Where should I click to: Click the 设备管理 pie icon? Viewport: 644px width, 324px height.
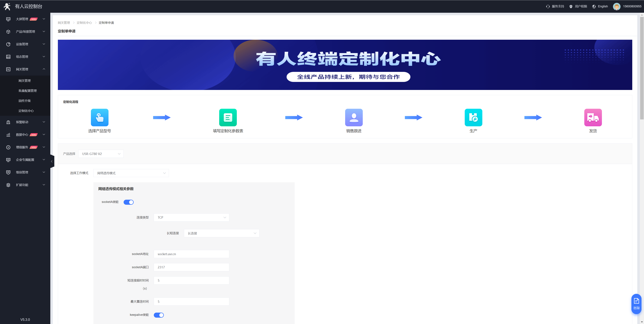[8, 44]
